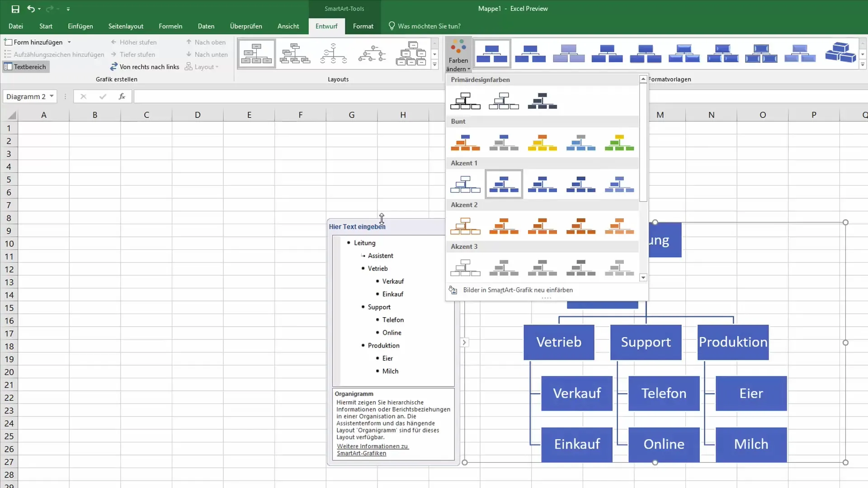This screenshot has height=488, width=868.
Task: Choose the Bunt scheme with green boxes
Action: (619, 142)
